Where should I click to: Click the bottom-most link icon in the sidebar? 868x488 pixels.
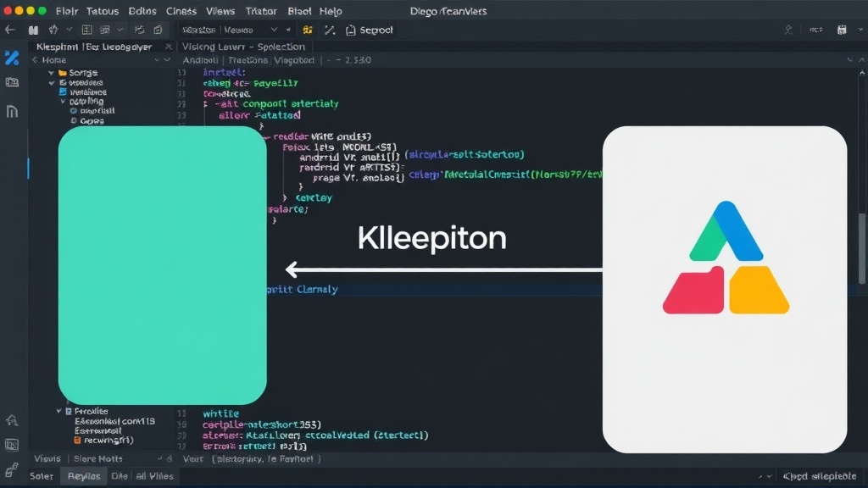pos(12,469)
